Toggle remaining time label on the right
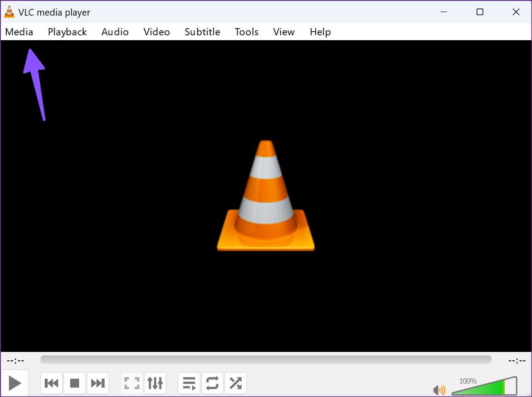532x397 pixels. [517, 360]
